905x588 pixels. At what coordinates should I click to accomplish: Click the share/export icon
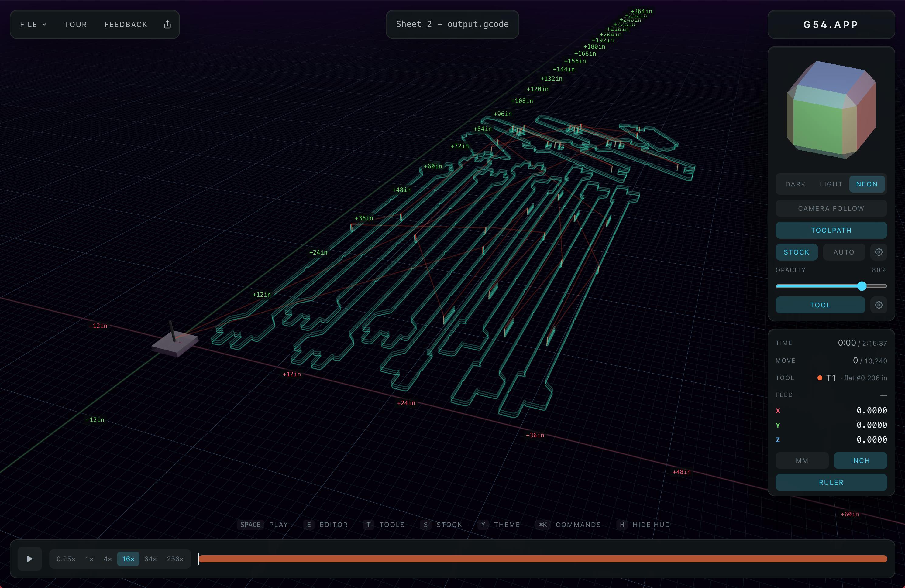pyautogui.click(x=167, y=24)
